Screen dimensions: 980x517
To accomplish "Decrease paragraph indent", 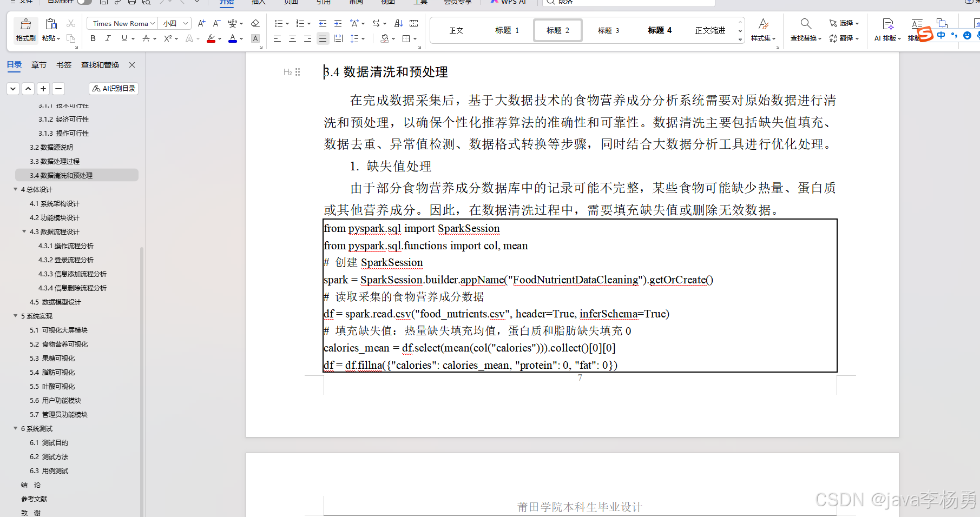I will coord(323,23).
